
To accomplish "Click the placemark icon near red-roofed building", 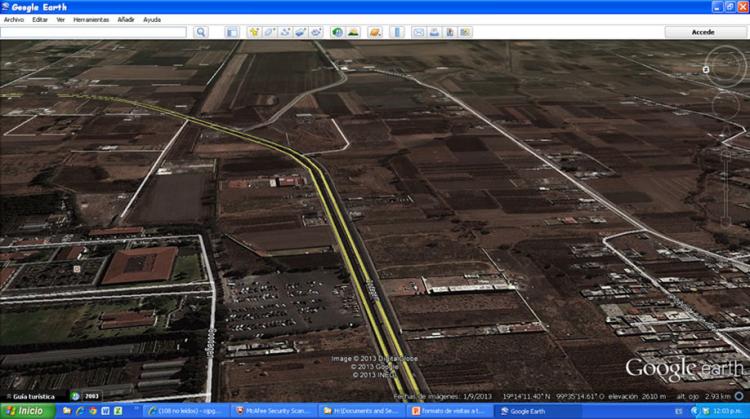I will tap(77, 269).
